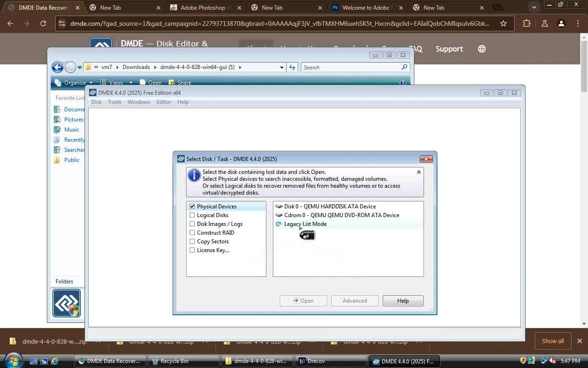This screenshot has height=368, width=588.
Task: Open the DMDE Disk menu
Action: 96,102
